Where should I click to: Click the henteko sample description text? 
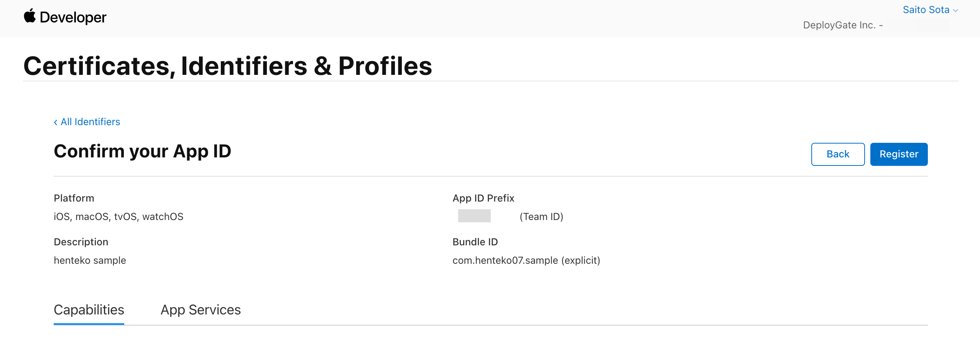[x=90, y=260]
